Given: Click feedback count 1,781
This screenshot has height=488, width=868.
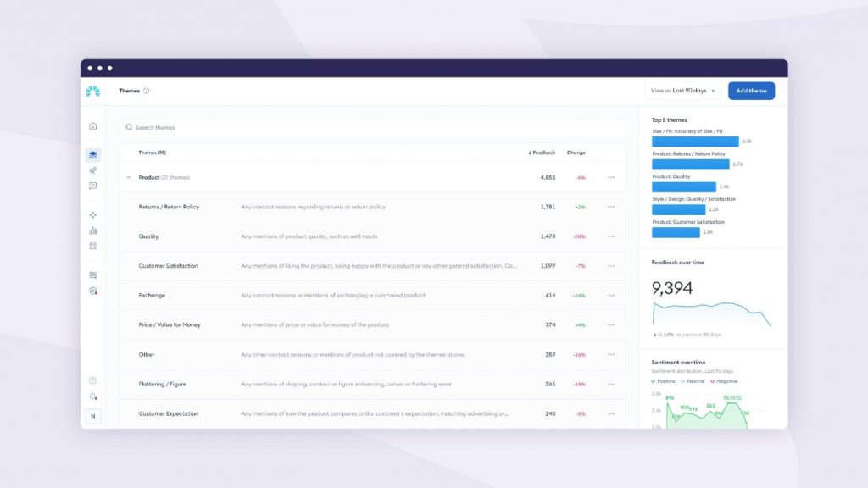Looking at the screenshot, I should [548, 207].
